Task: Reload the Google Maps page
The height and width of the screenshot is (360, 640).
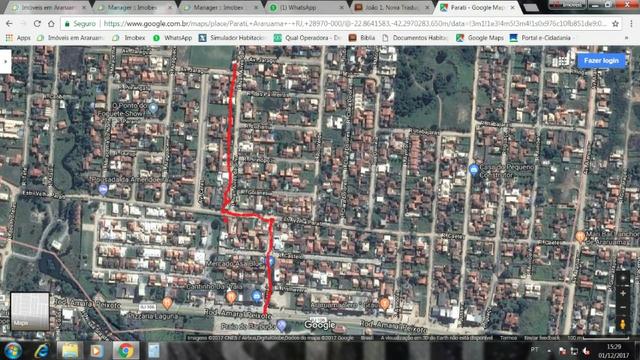Action: coord(37,24)
